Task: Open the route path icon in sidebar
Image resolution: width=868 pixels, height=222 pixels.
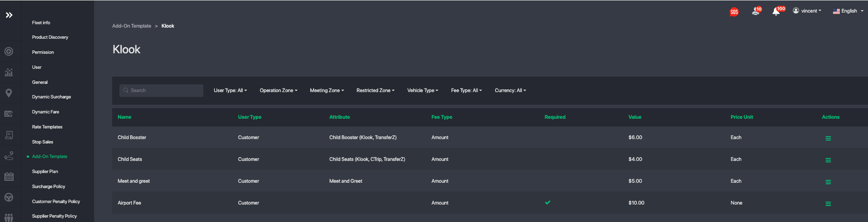Action: pos(9,156)
